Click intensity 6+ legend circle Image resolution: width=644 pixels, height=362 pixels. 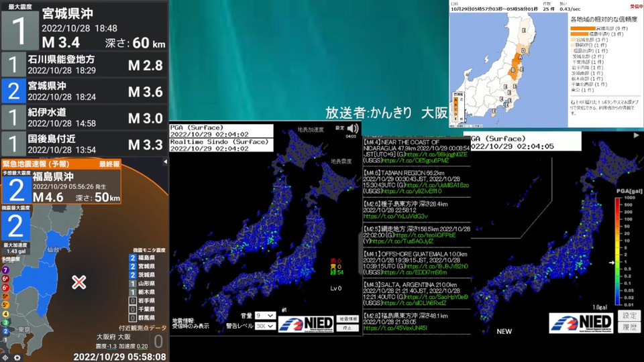click(5, 279)
